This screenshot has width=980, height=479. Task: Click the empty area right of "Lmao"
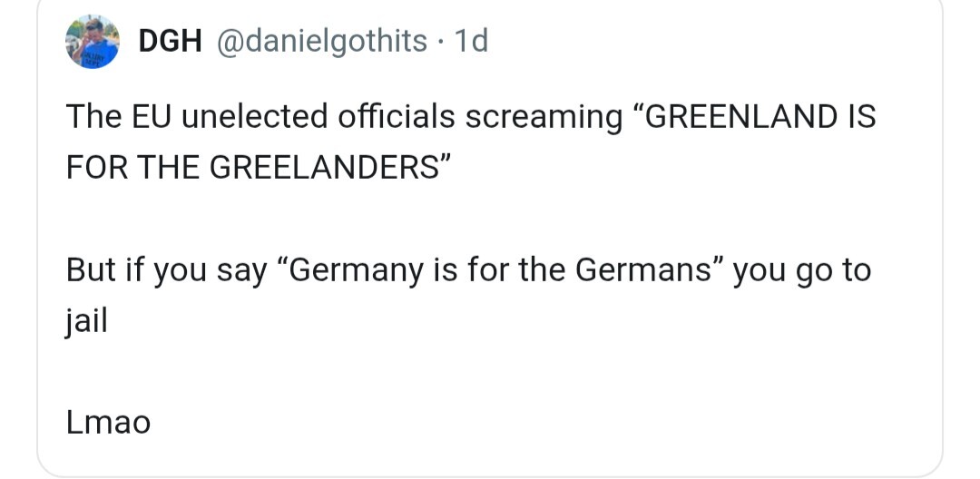(544, 422)
